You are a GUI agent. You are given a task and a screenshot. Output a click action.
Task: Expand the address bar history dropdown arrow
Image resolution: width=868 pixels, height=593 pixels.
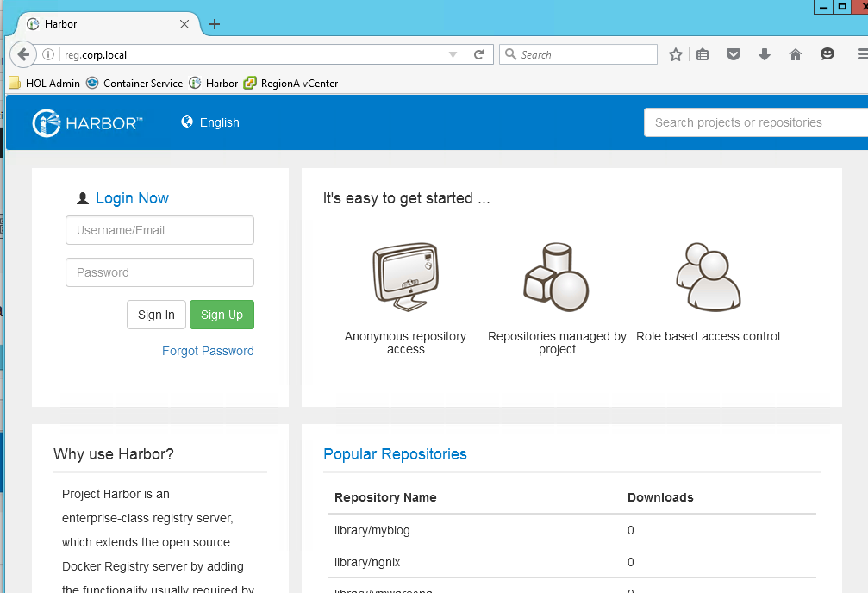point(453,54)
